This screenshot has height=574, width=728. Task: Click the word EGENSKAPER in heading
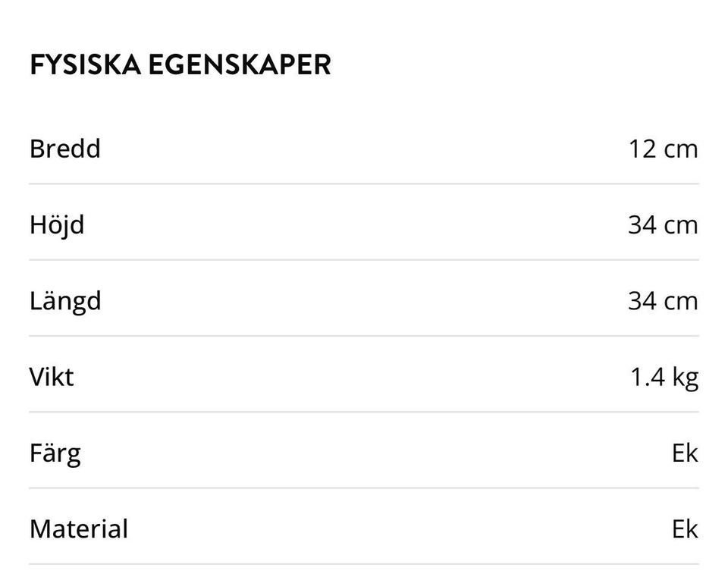click(240, 64)
